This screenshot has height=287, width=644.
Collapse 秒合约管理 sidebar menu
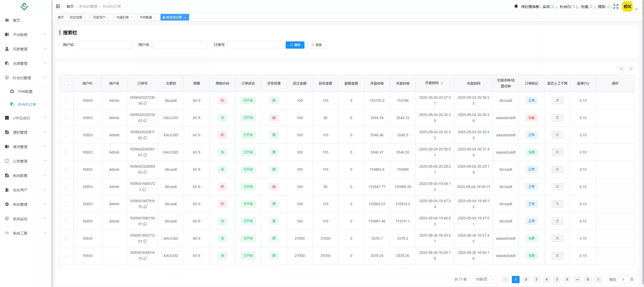pyautogui.click(x=26, y=78)
